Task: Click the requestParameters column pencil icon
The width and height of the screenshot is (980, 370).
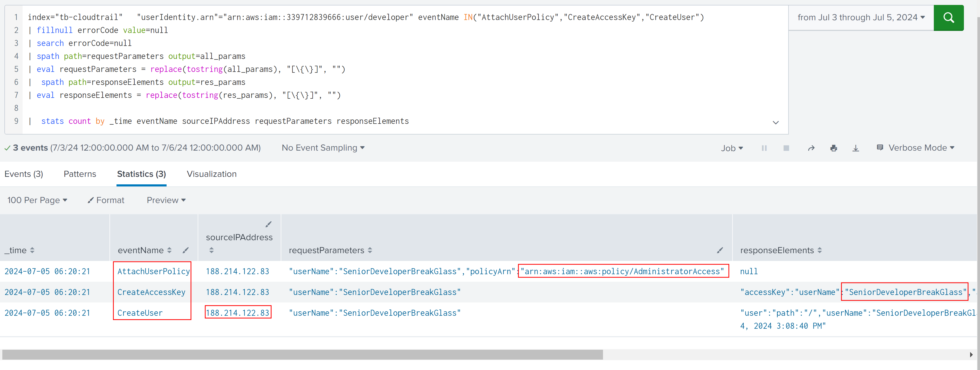Action: click(719, 250)
